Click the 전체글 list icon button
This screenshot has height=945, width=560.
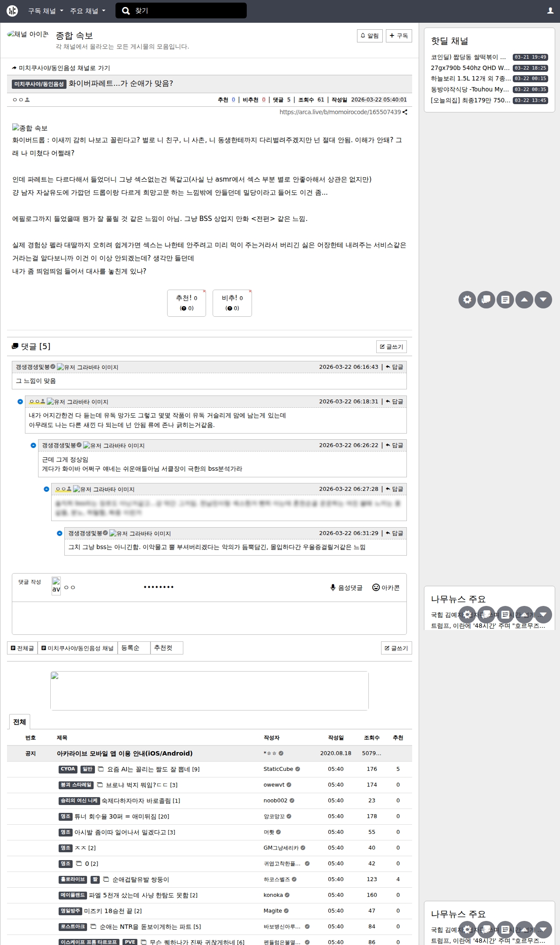[22, 648]
